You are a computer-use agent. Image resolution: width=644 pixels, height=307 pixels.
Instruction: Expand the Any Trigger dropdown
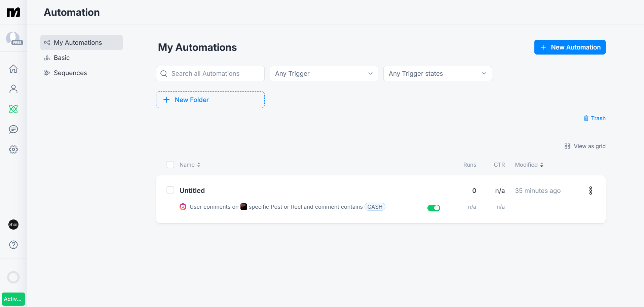coord(324,73)
